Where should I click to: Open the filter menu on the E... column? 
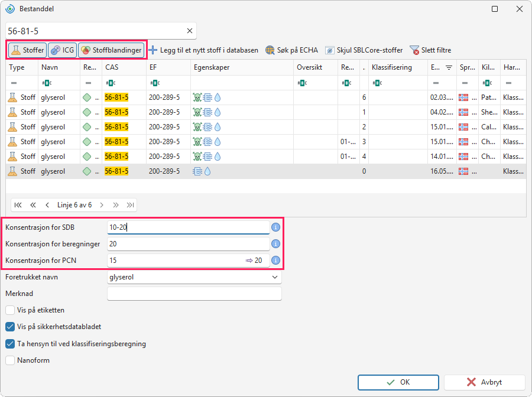click(449, 67)
